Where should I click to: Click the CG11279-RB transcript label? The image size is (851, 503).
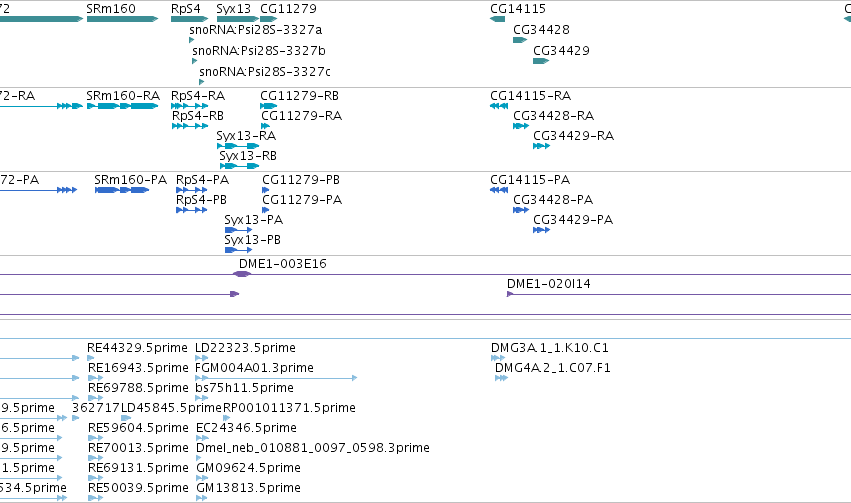click(x=300, y=96)
